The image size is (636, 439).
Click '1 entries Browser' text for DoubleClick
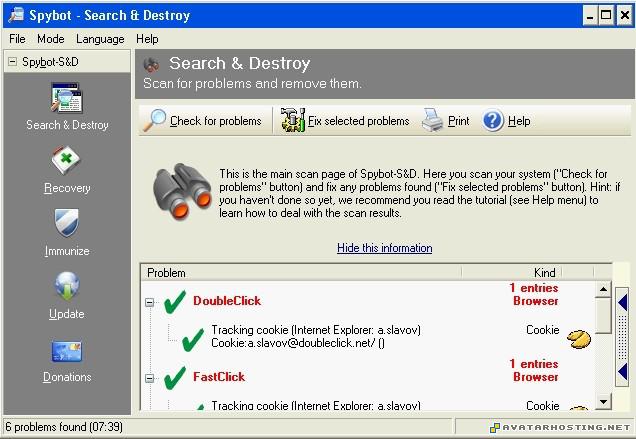coord(534,294)
